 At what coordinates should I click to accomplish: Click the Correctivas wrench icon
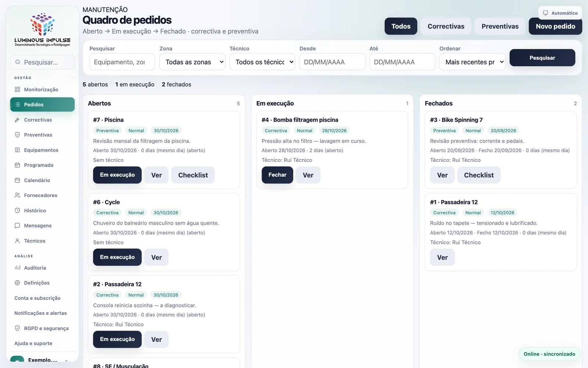[x=17, y=120]
